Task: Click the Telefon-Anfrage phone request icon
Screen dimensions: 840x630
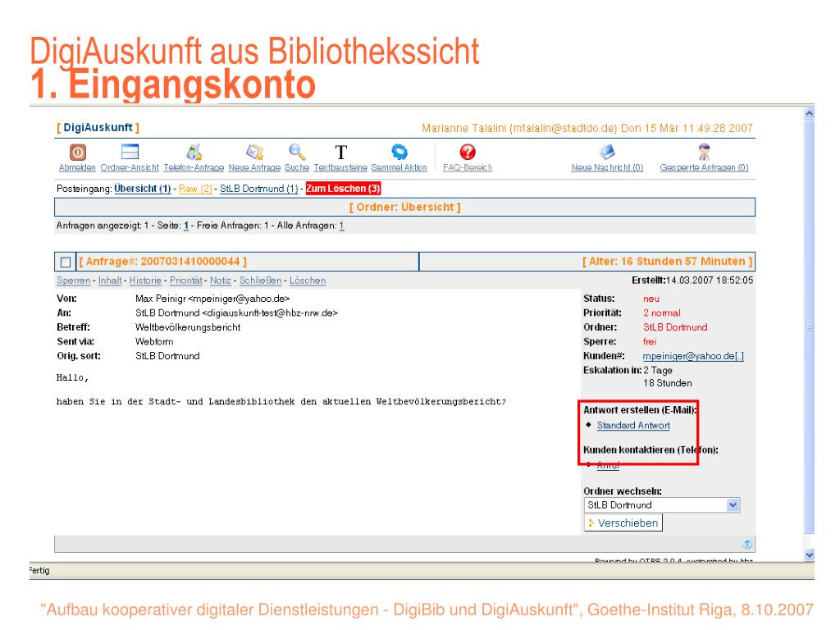Action: pos(194,152)
